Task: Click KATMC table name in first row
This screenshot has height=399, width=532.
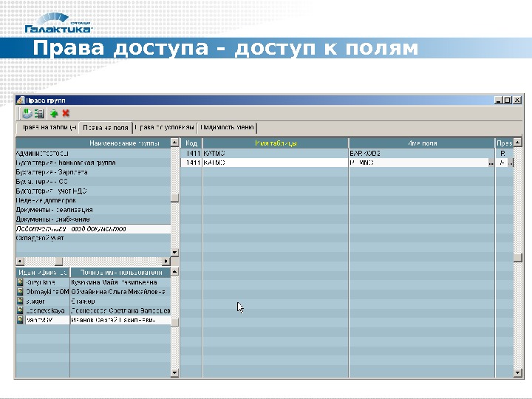Action: (276, 154)
